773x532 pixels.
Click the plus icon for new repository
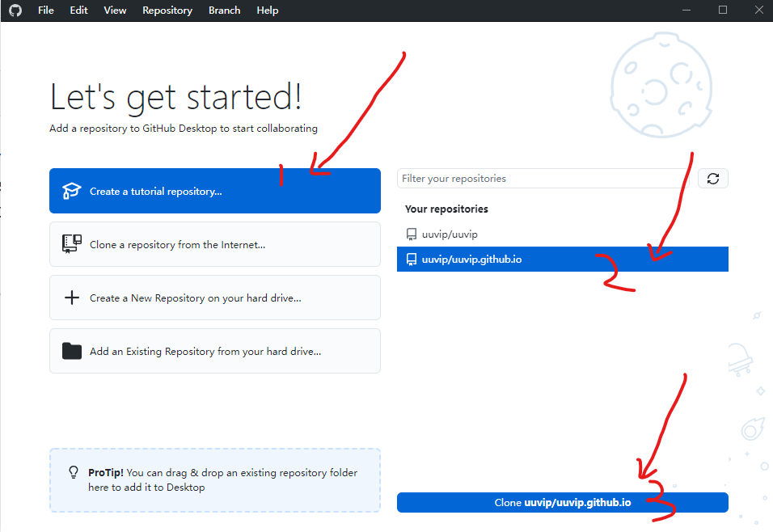tap(72, 298)
